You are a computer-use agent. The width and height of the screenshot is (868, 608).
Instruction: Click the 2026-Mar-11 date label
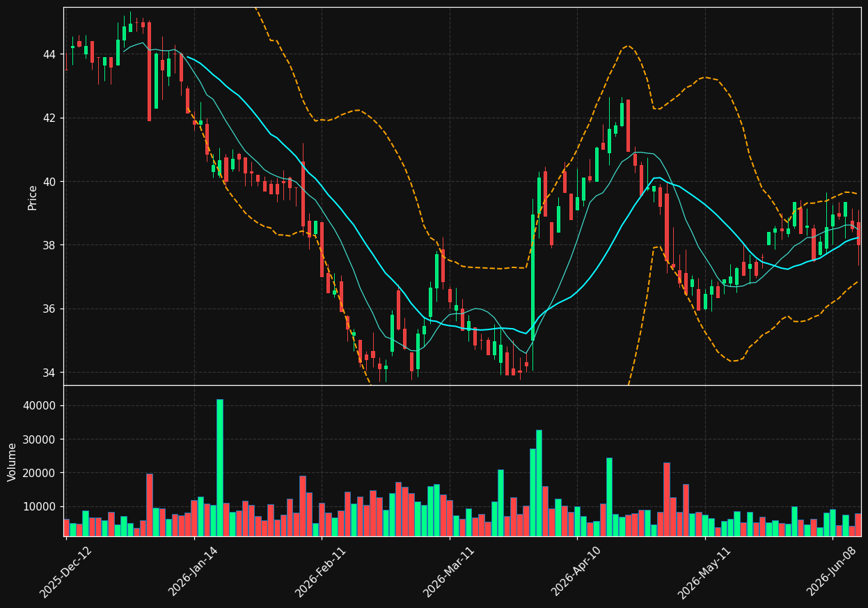click(450, 572)
